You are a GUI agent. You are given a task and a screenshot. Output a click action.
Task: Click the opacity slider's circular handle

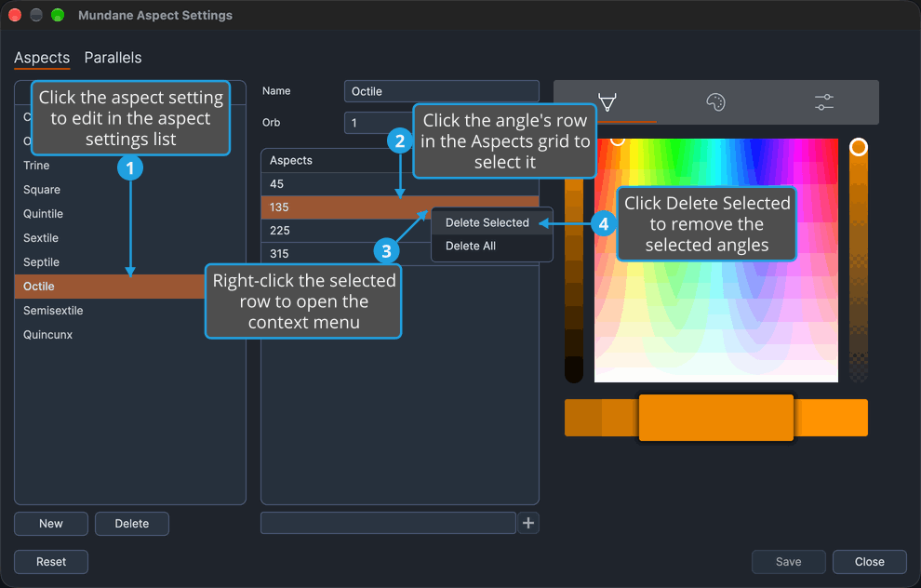(x=858, y=147)
